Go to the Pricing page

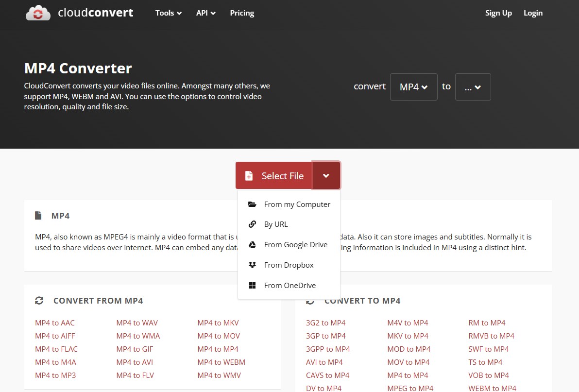241,13
